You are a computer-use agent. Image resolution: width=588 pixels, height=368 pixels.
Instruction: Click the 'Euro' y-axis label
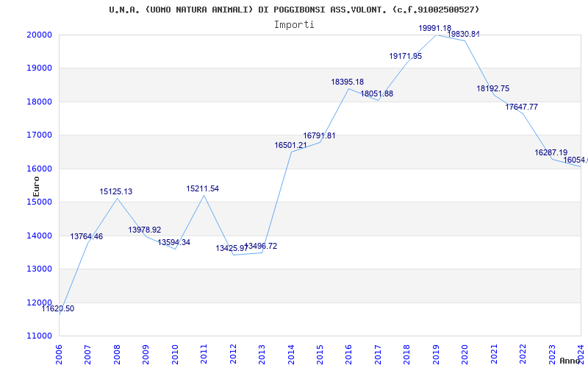36,186
